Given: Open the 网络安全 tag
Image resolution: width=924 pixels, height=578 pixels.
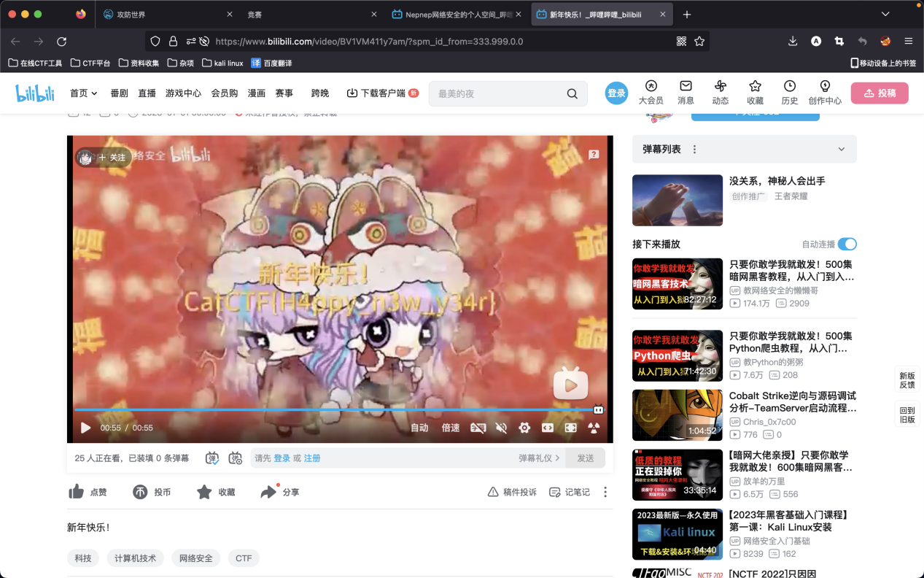Looking at the screenshot, I should (196, 558).
